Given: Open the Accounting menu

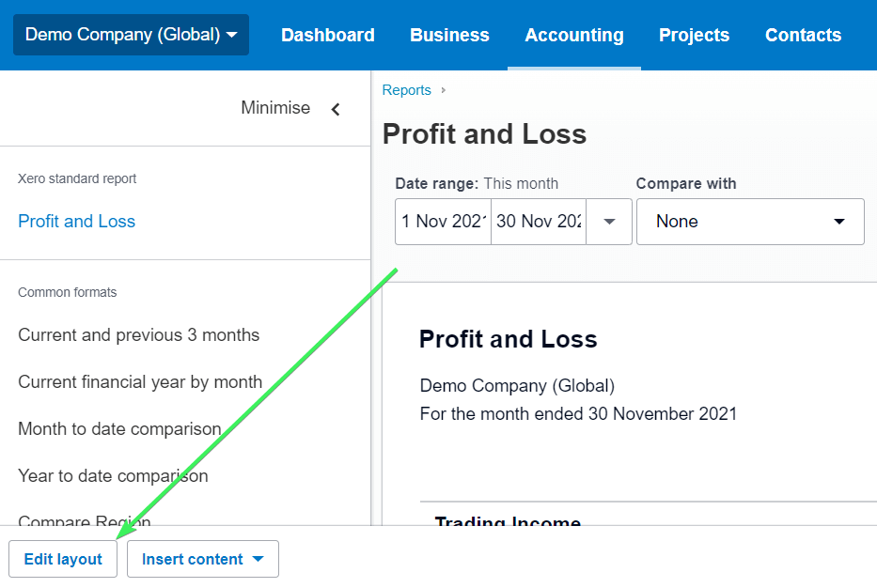Looking at the screenshot, I should pos(573,35).
